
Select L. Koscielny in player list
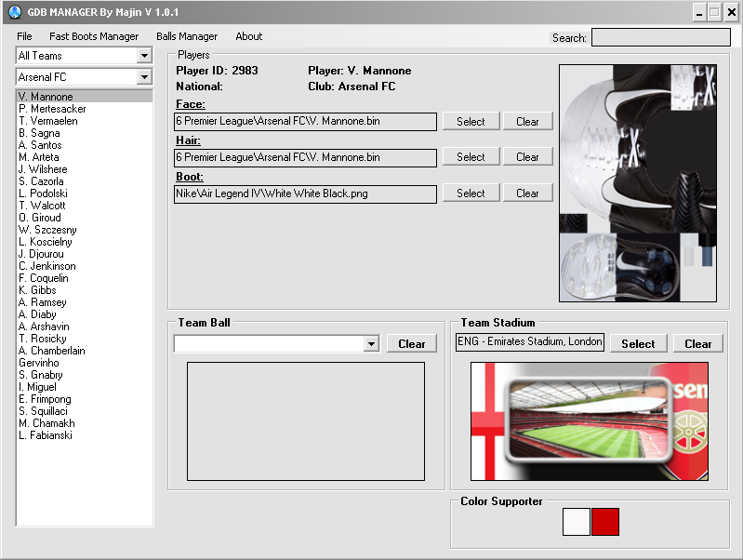[85, 241]
